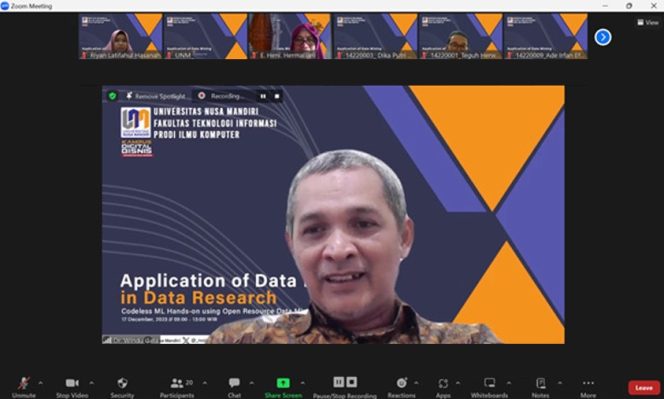Expand the arrow beside Apps
The width and height of the screenshot is (664, 399).
[x=458, y=383]
